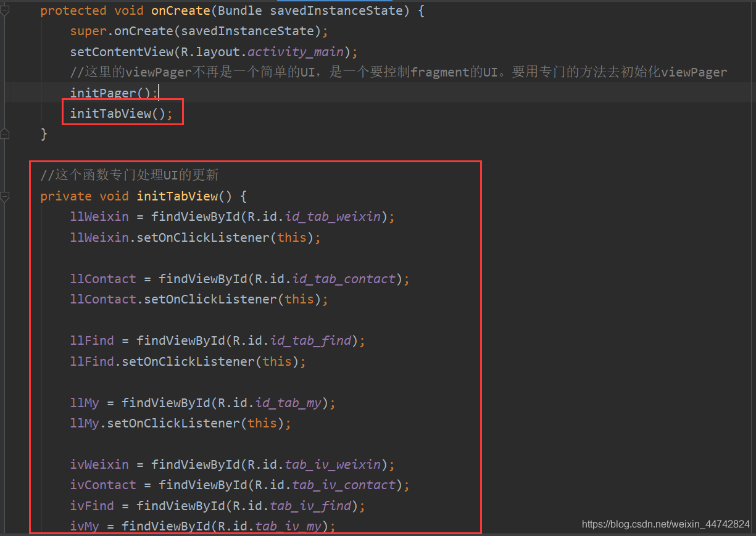
Task: Click the comment '//这个函数专门处理UI的更新'
Action: [130, 175]
